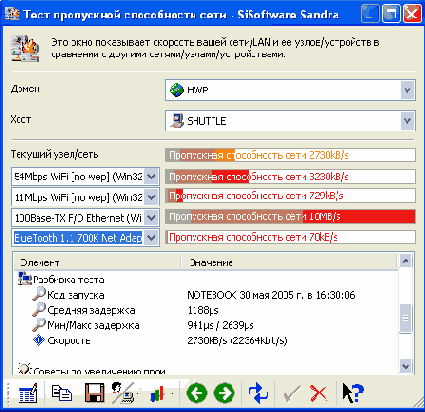Click the person and computer options icon
425x412 pixels.
coord(123,393)
